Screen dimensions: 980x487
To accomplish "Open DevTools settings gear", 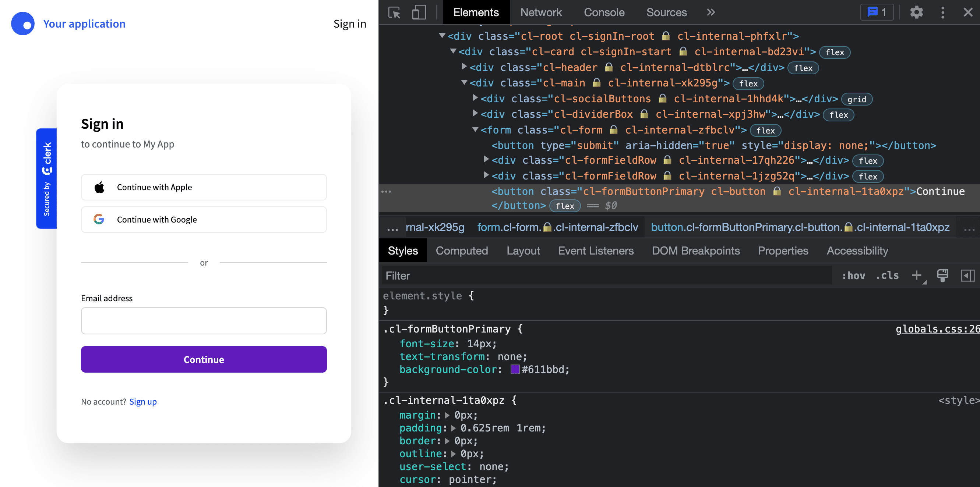I will point(917,12).
